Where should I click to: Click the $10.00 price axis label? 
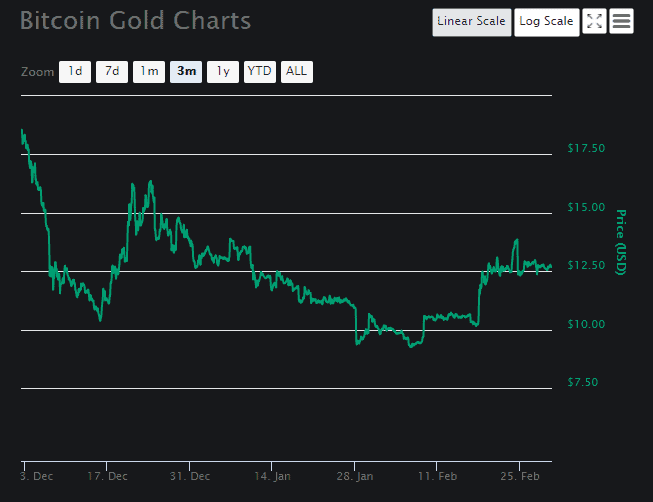586,324
